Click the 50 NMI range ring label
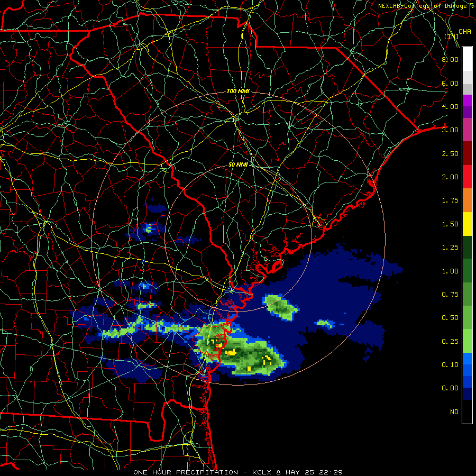476x476 pixels. tap(238, 164)
